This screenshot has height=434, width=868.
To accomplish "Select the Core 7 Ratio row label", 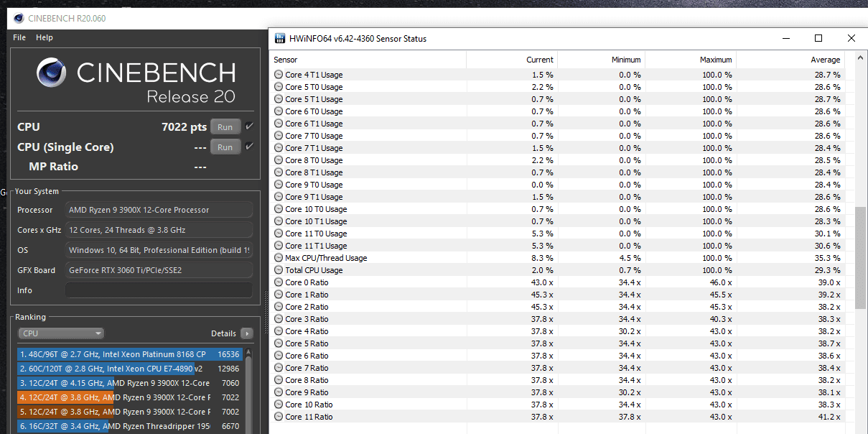I will pyautogui.click(x=307, y=368).
